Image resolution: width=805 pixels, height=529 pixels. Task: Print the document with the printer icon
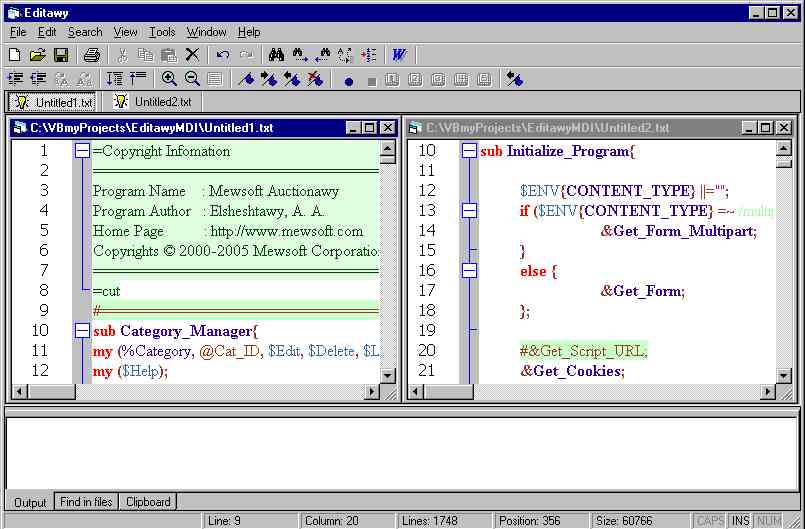pos(92,55)
